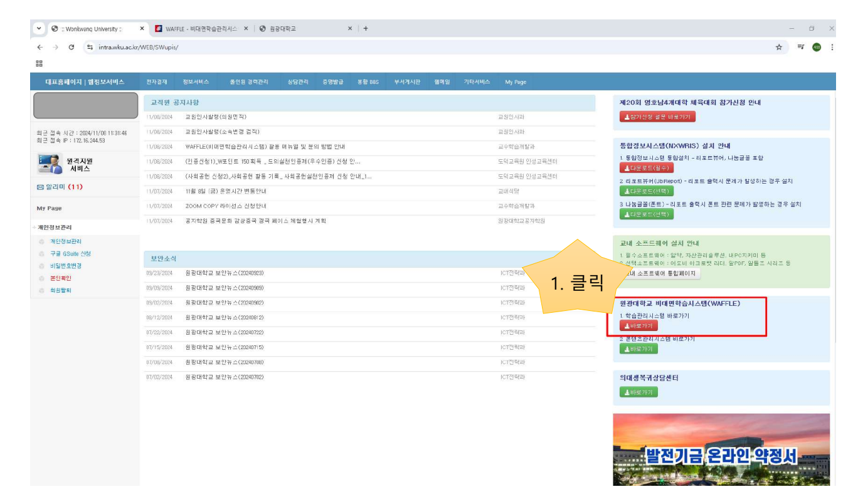Open the 증명발급 menu in navigation bar
Screen dimensions: 858x504
[x=332, y=82]
